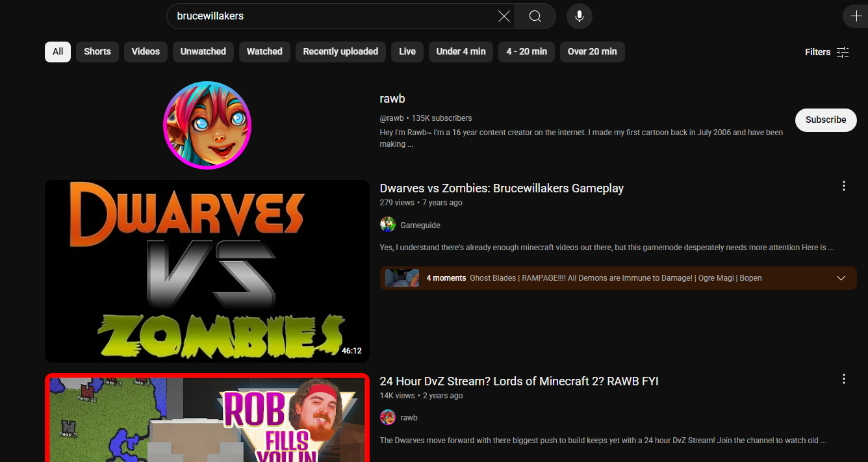Screen dimensions: 868x462
Task: Open the Filters sliders icon
Action: pos(843,52)
